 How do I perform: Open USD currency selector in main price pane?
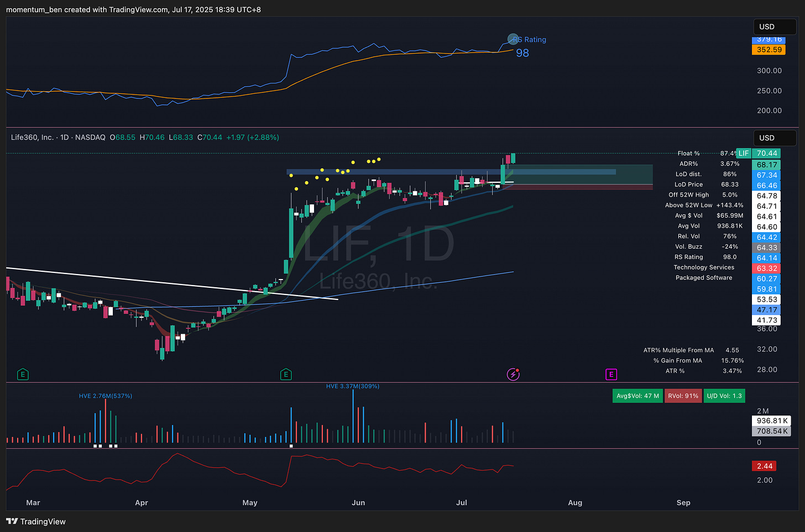[x=775, y=138]
